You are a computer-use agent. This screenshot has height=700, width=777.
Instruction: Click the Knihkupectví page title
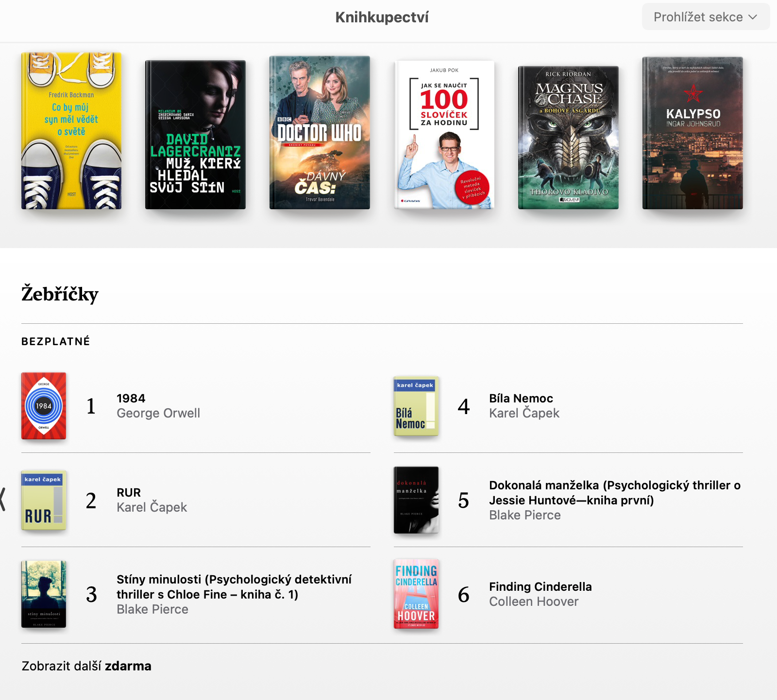(382, 17)
